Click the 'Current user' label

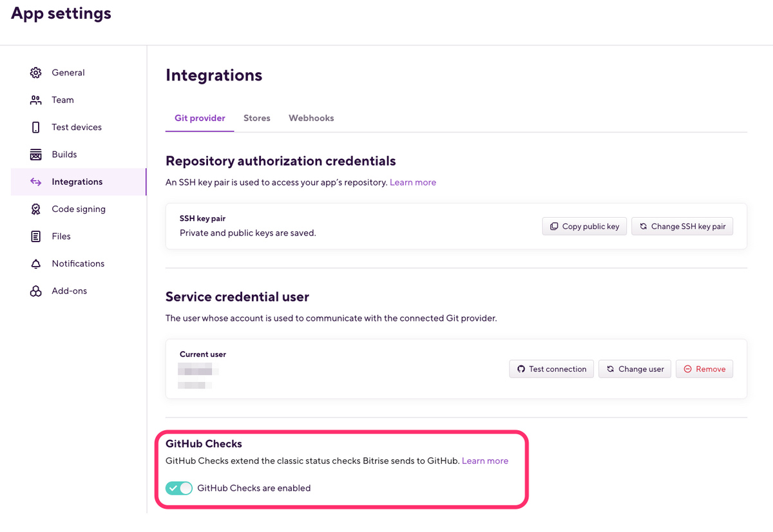[x=203, y=354]
